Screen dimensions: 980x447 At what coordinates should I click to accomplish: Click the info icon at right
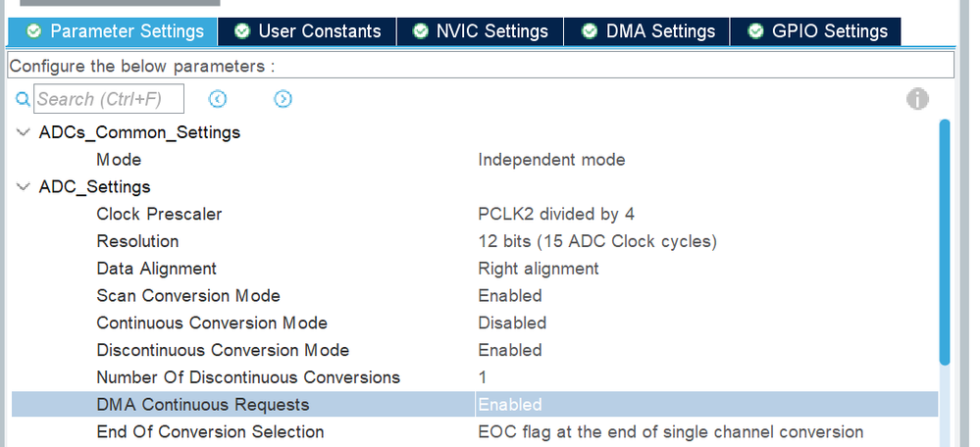[x=917, y=99]
